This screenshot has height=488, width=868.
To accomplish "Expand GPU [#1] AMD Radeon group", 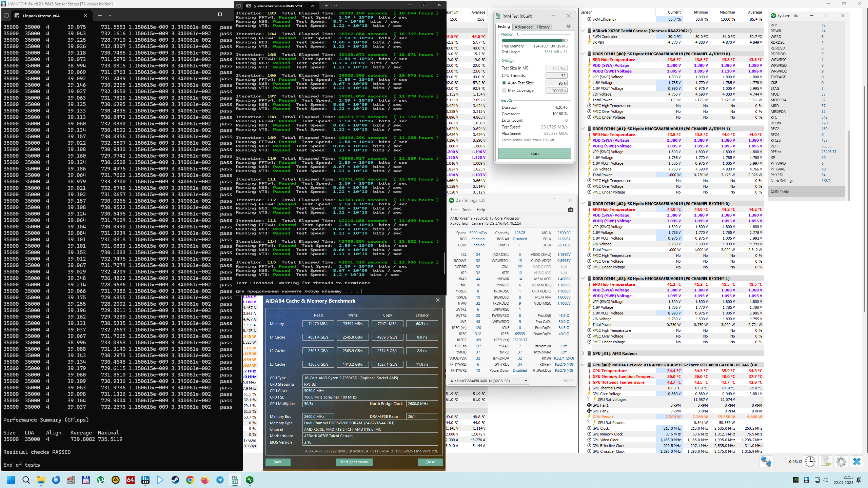I will tap(583, 353).
